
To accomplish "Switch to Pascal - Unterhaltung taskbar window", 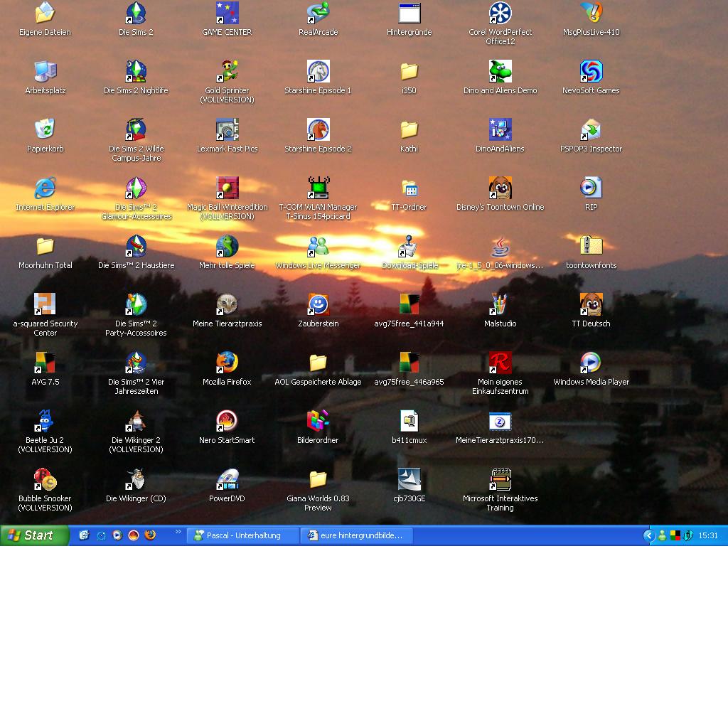I will [x=242, y=535].
